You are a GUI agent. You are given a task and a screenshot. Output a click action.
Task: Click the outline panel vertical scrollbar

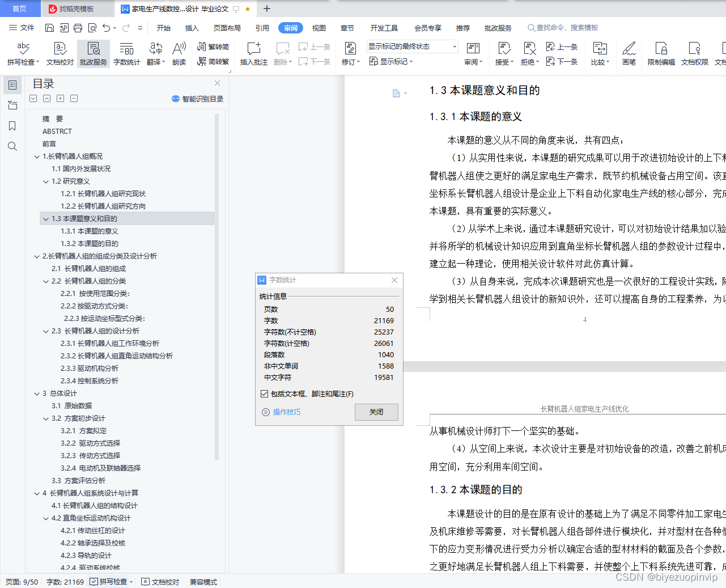216,286
